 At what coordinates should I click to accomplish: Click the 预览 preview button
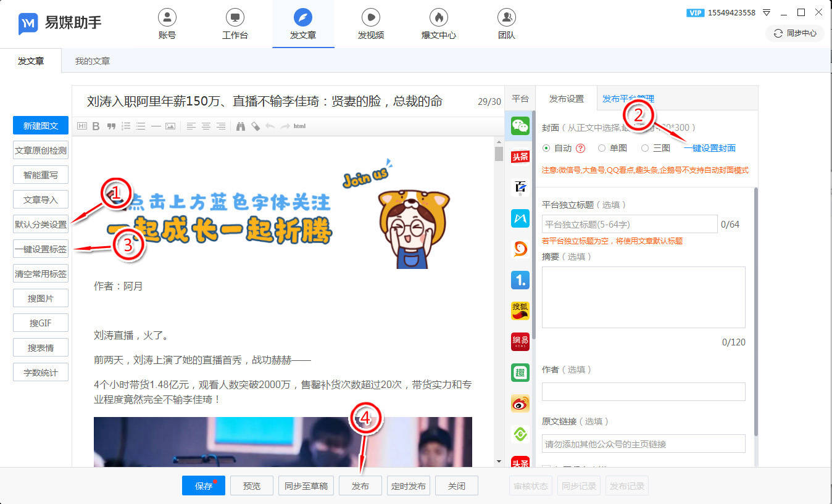click(x=252, y=485)
